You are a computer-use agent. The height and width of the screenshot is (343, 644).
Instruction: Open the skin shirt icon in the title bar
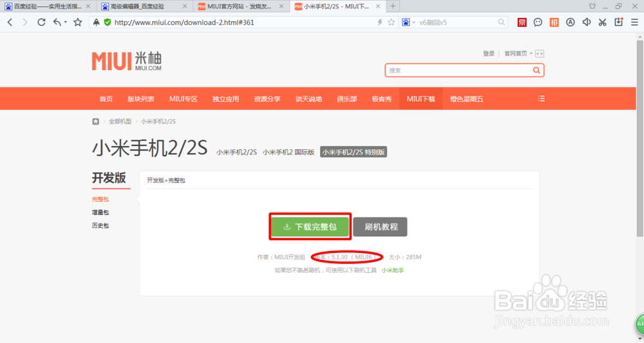592,6
